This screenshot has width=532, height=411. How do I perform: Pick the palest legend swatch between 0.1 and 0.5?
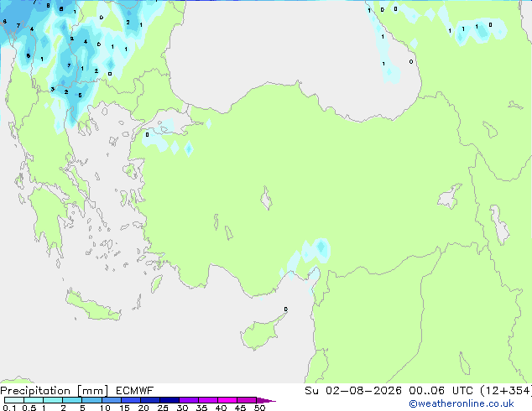[x=14, y=400]
